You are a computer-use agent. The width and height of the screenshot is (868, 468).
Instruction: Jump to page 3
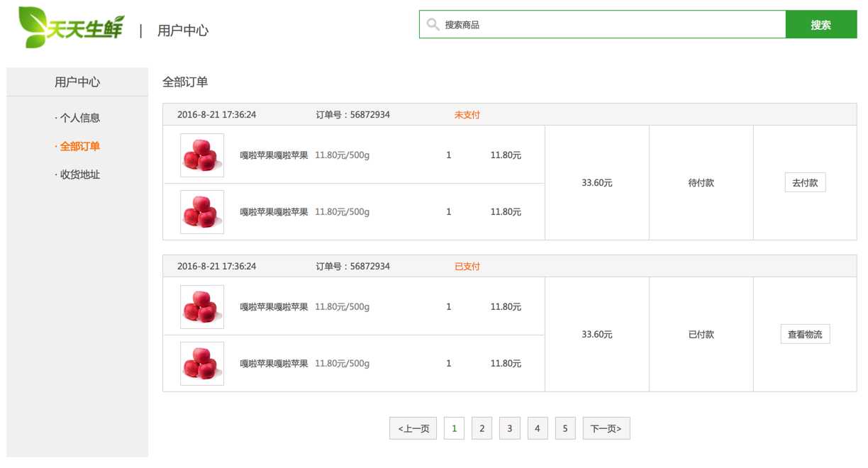509,428
